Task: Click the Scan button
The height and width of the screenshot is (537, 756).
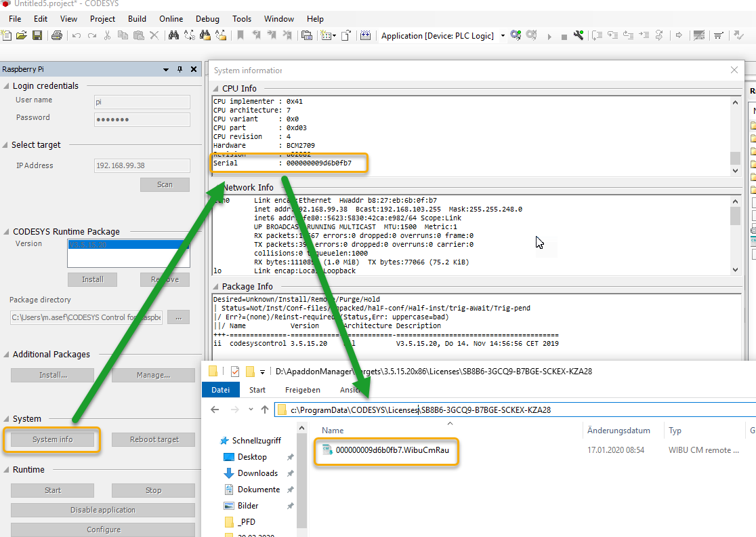Action: click(x=165, y=184)
